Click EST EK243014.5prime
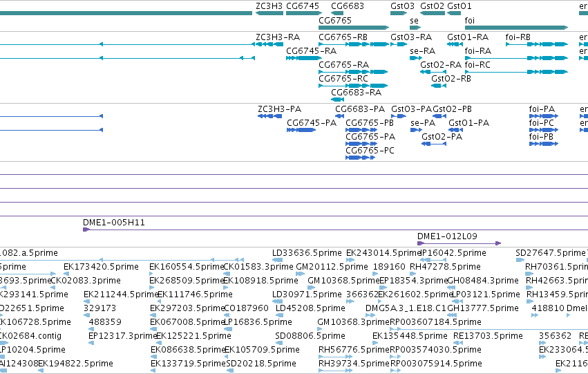 [x=350, y=260]
